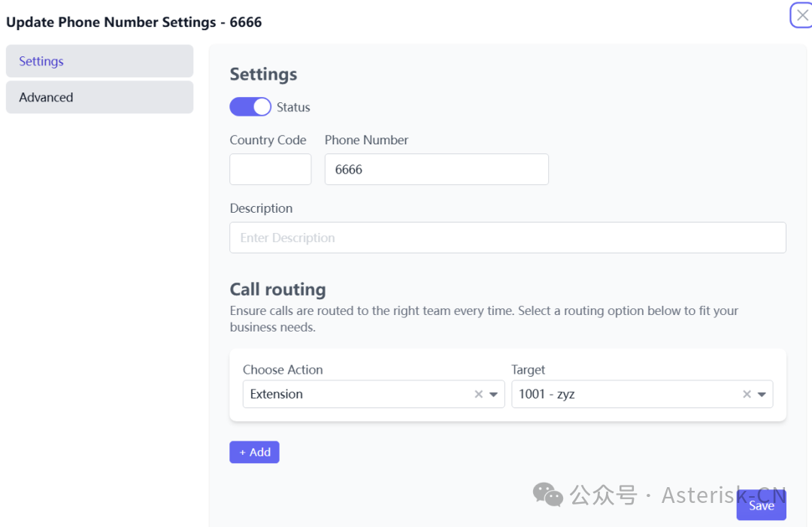Close the Update Phone Number Settings dialog
812x527 pixels.
(801, 15)
